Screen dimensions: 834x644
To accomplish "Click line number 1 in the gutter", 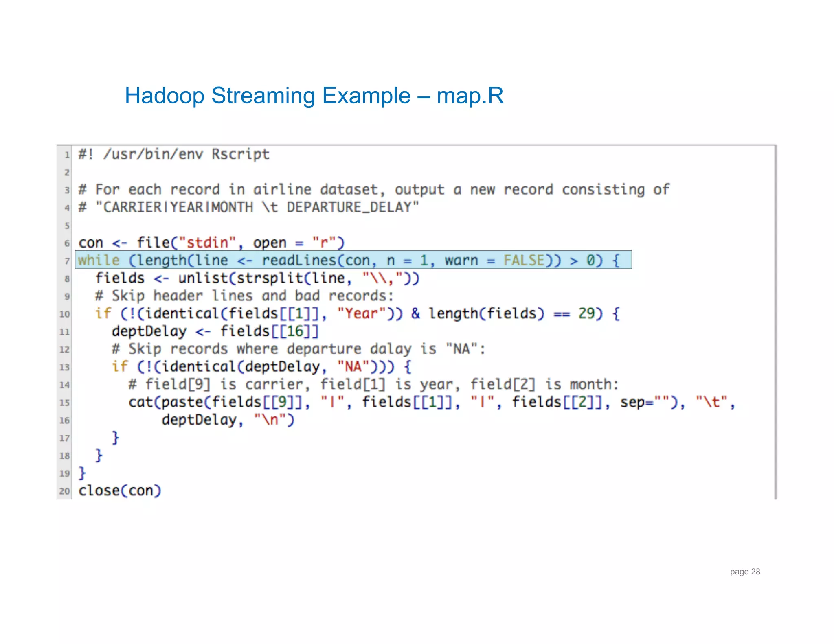I will click(x=67, y=155).
